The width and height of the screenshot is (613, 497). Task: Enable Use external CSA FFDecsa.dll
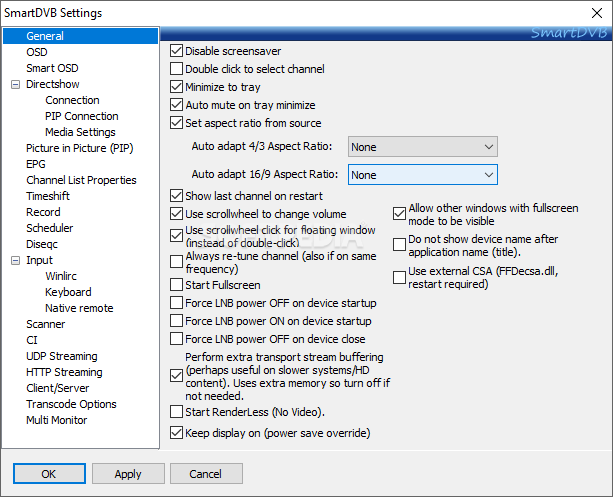399,277
